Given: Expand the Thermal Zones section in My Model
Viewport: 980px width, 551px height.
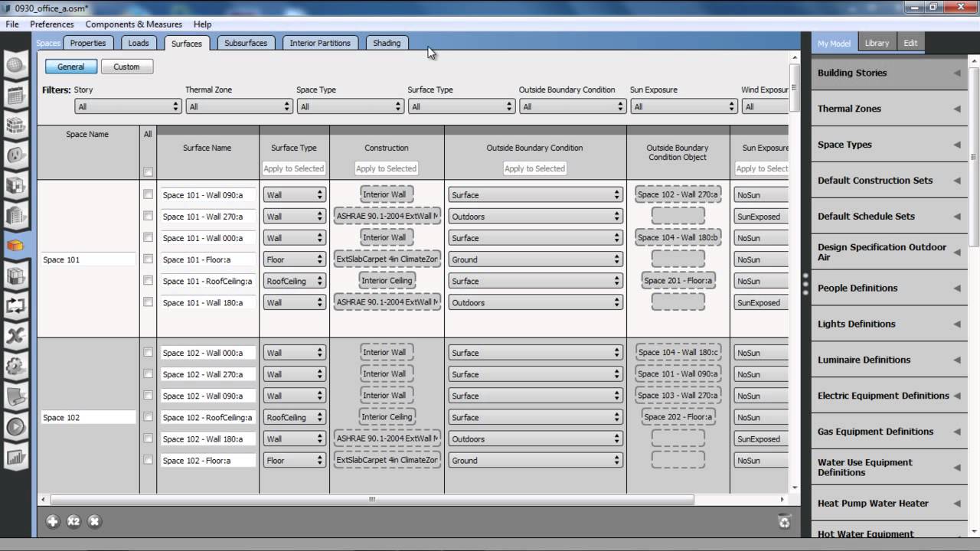Looking at the screenshot, I should (889, 109).
